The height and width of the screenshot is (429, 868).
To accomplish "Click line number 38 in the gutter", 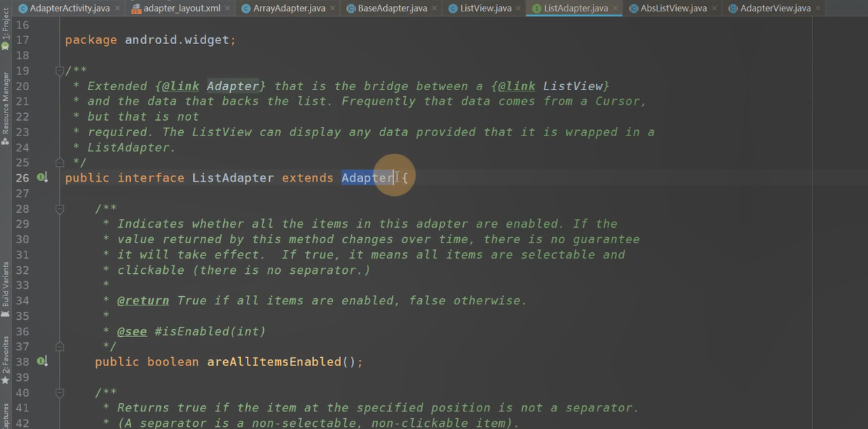I will click(x=22, y=362).
